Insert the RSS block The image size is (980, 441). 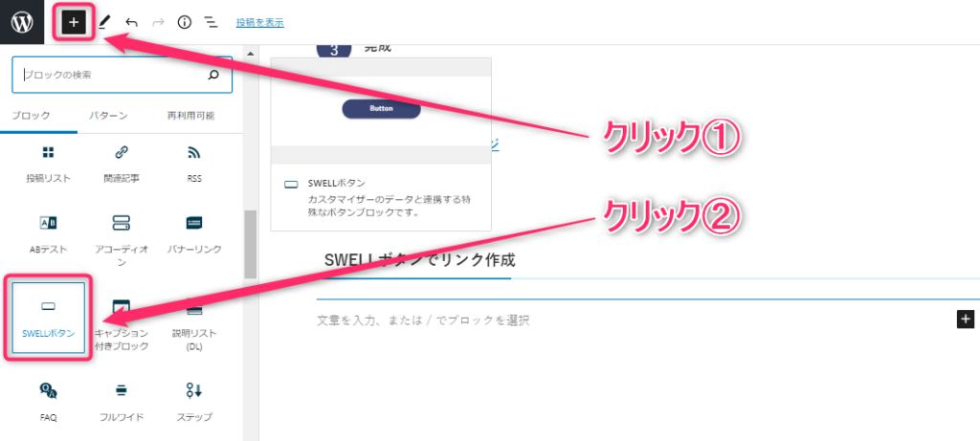tap(193, 165)
